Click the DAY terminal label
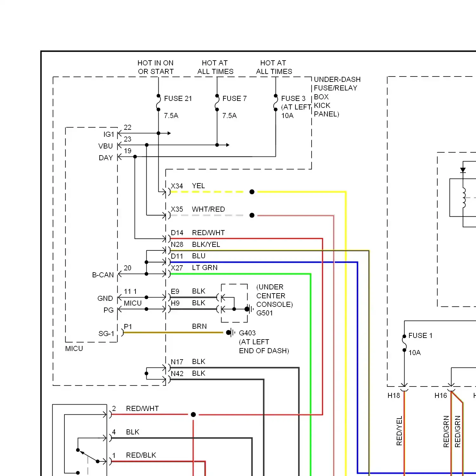This screenshot has height=476, width=476. 106,158
